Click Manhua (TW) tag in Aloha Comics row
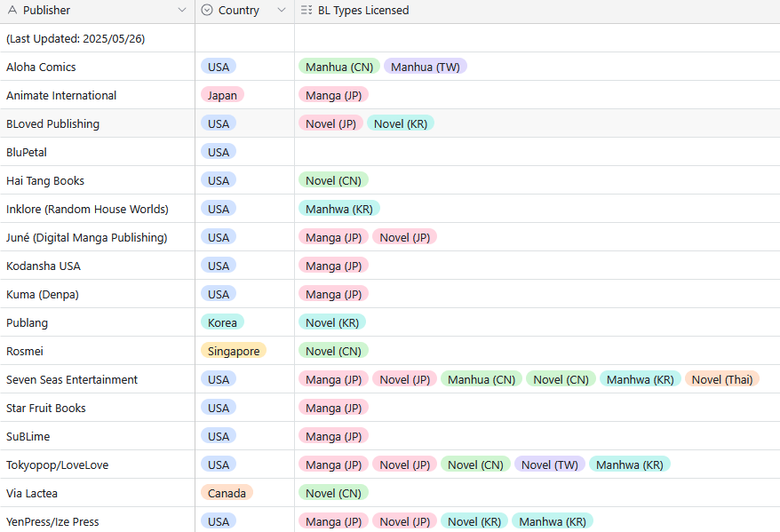Image resolution: width=780 pixels, height=532 pixels. (425, 67)
